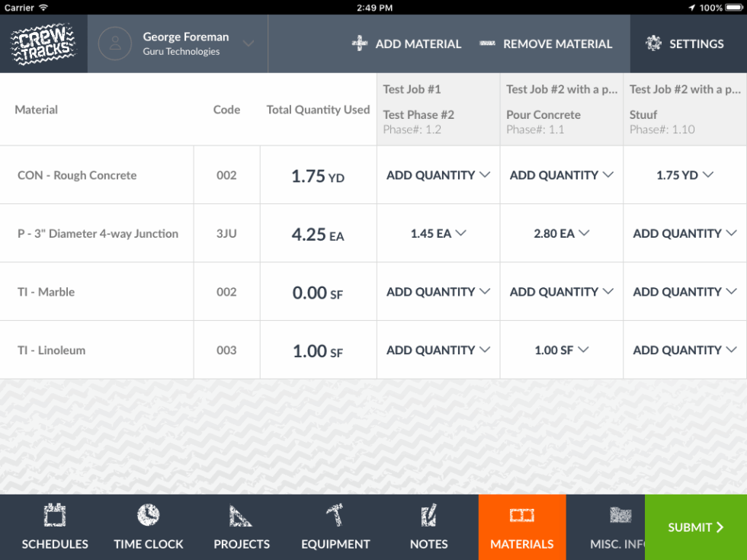Image resolution: width=747 pixels, height=560 pixels.
Task: Open 1.00 SF Linoleum quantity dropdown
Action: click(562, 350)
